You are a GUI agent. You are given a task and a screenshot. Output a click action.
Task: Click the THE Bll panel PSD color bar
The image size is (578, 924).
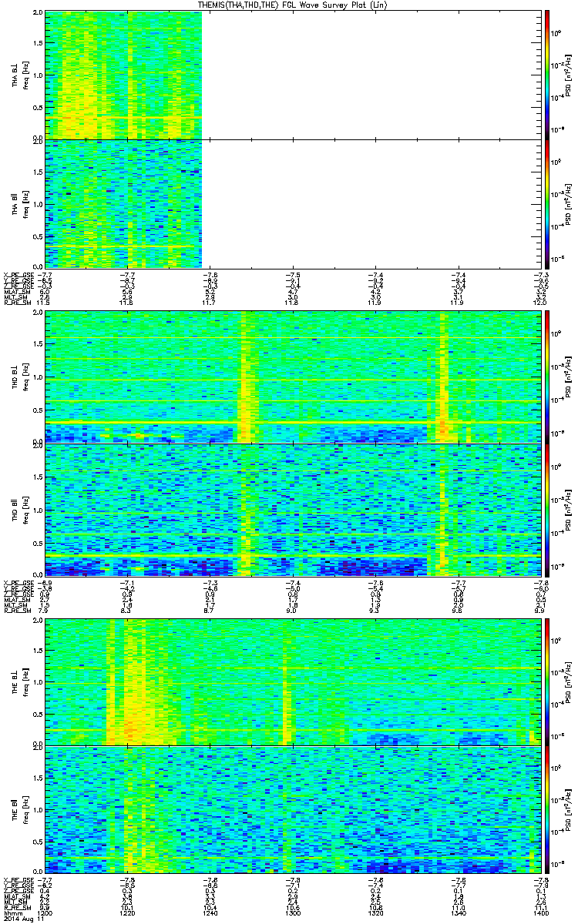(x=547, y=809)
